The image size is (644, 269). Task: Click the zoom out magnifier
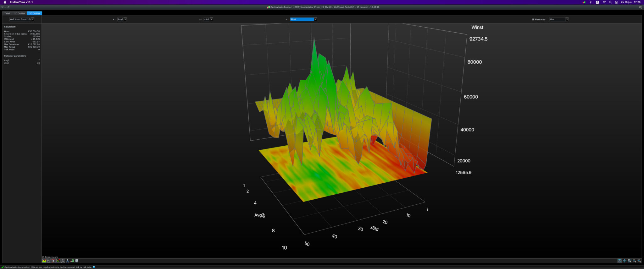(635, 261)
